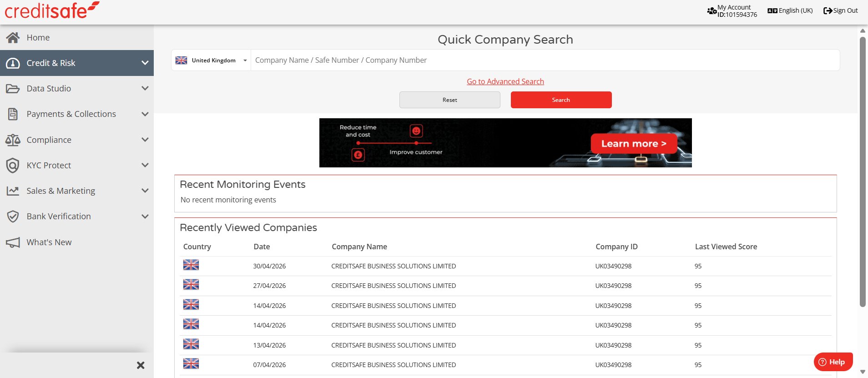Open the United Kingdom country dropdown
The width and height of the screenshot is (868, 378).
tap(211, 60)
